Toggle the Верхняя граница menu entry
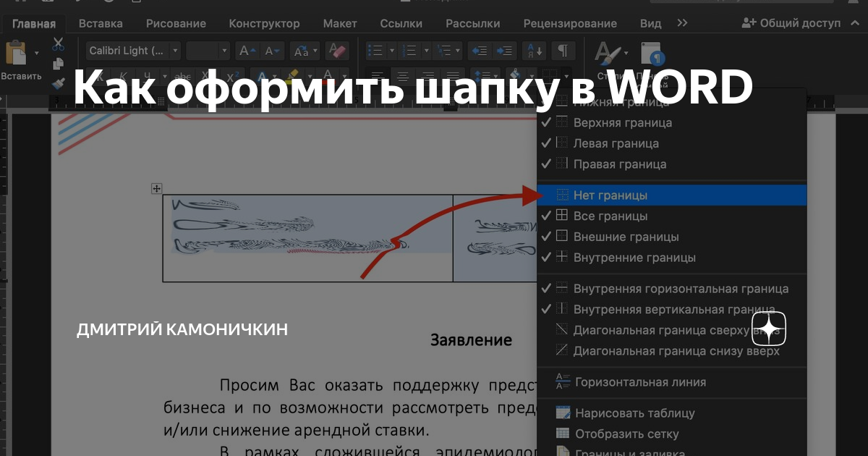The image size is (868, 456). point(672,123)
